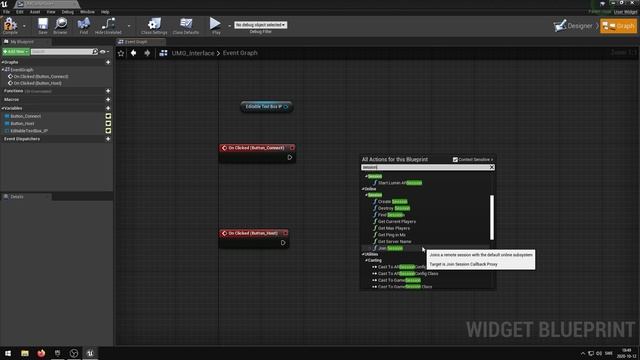Open Class Settings in the toolbar
This screenshot has height=360, width=640.
pos(154,25)
